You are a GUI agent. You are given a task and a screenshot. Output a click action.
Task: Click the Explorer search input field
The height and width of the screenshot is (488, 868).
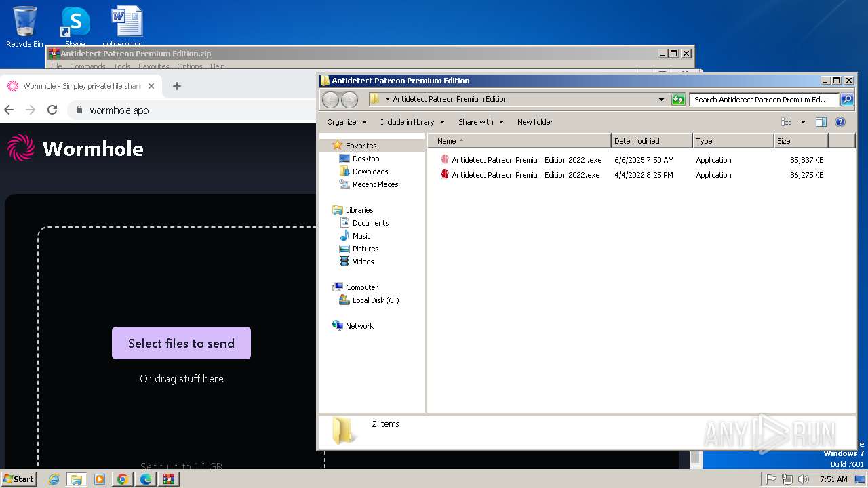(x=764, y=100)
